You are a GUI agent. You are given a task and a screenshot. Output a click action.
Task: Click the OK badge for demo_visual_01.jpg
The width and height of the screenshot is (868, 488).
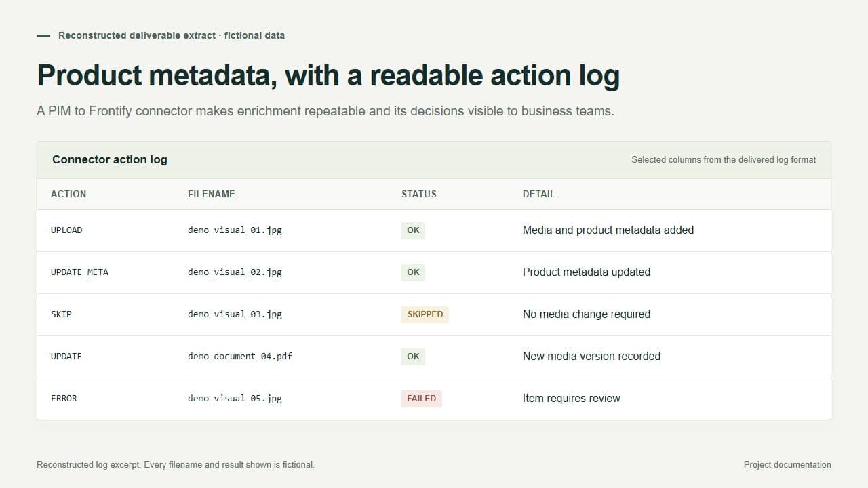point(413,230)
